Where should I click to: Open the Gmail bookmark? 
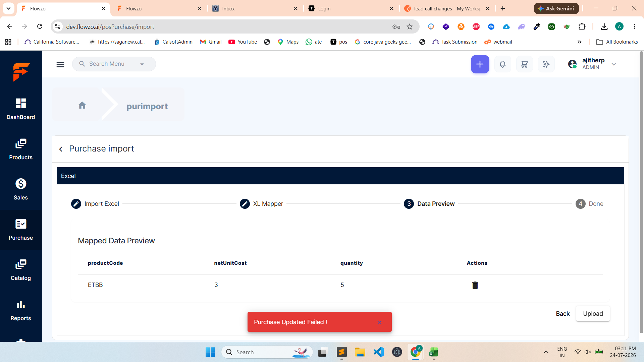(211, 42)
